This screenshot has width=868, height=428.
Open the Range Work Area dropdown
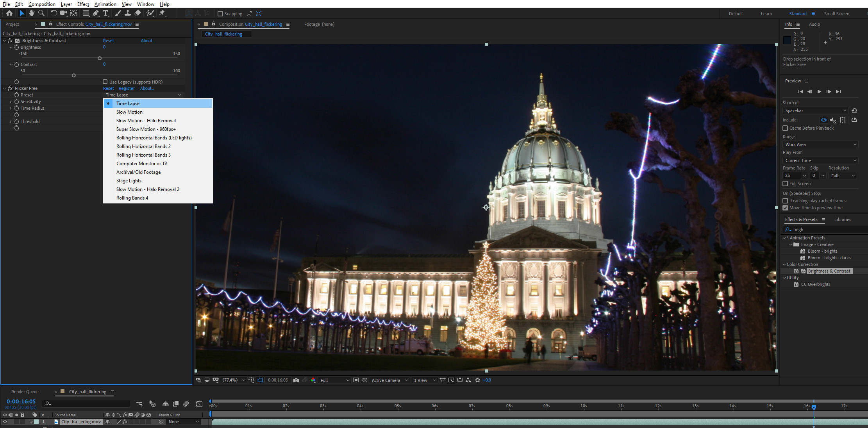[820, 144]
